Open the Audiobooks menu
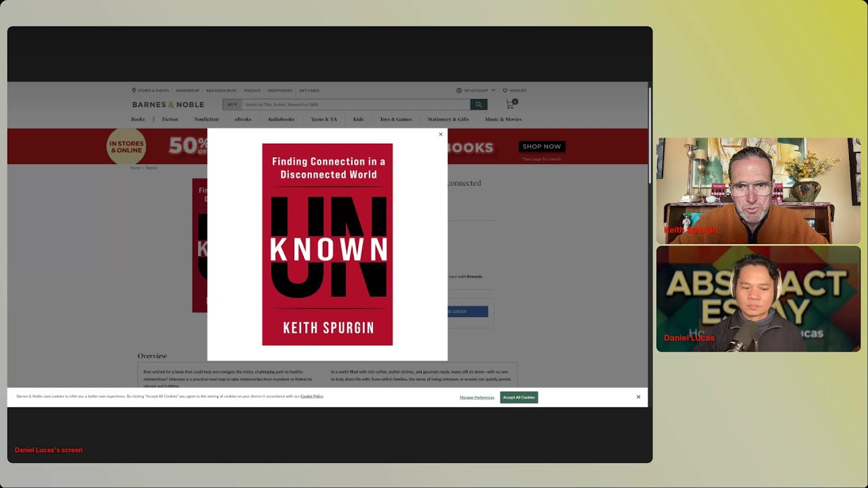Screen dimensions: 868x488 281,119
